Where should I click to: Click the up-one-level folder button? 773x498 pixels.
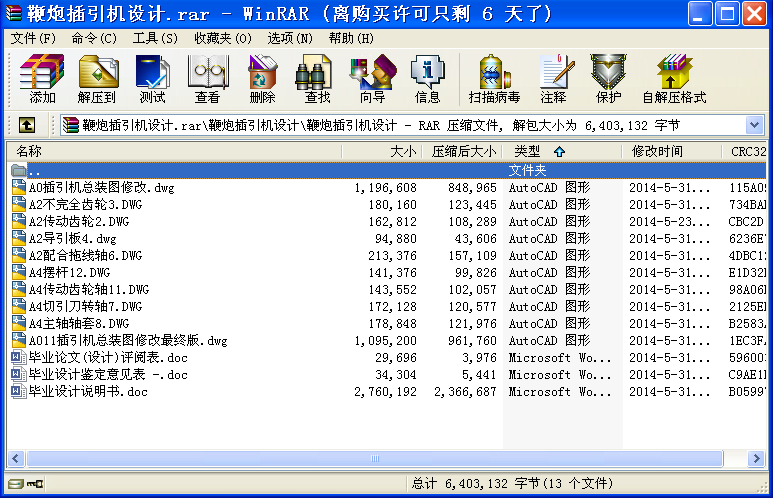tap(27, 125)
